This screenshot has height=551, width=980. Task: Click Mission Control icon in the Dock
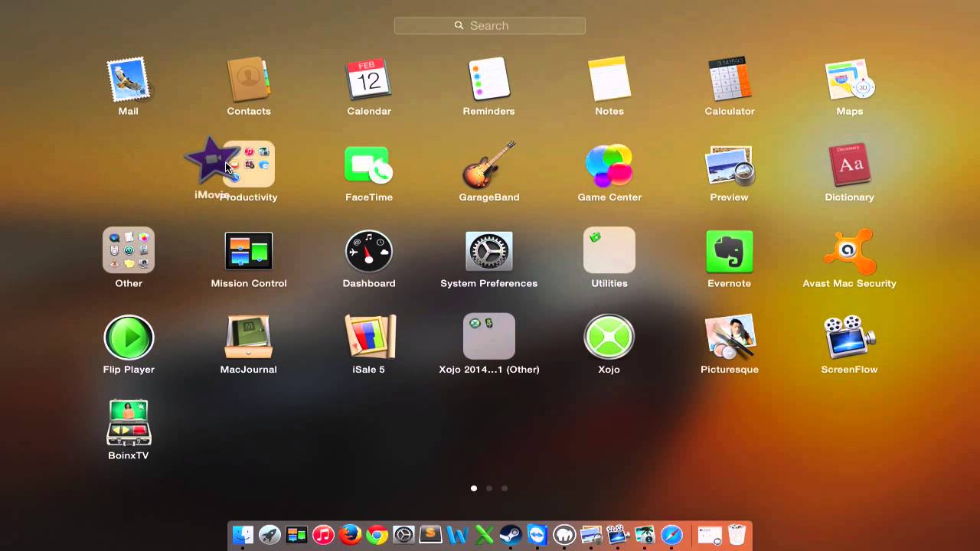tap(296, 534)
